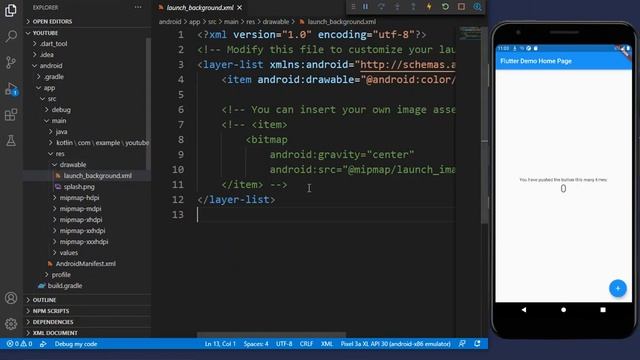Open launch_background.xml in the file tree
This screenshot has height=360, width=640.
point(86,176)
